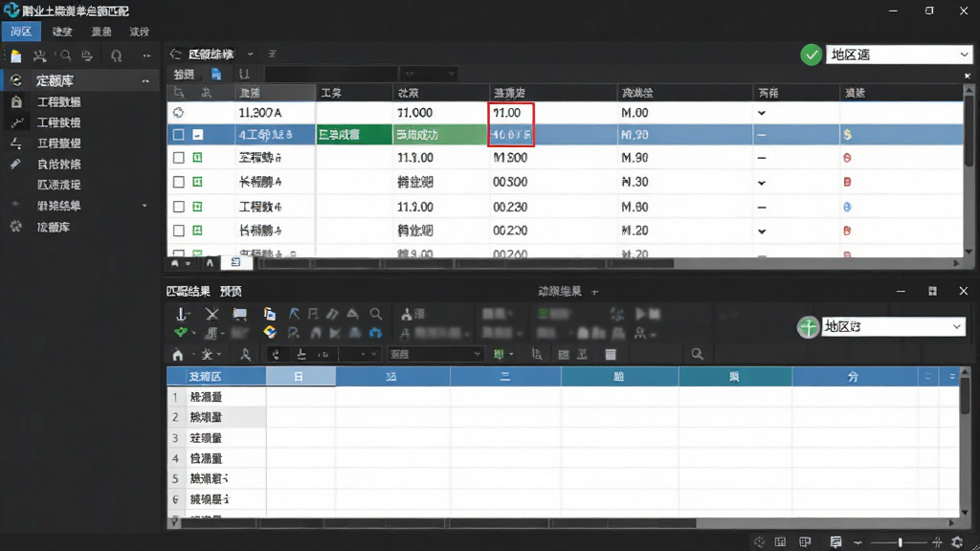Screen dimensions: 980x551
Task: Select row 3 header in the lower table
Action: [175, 438]
